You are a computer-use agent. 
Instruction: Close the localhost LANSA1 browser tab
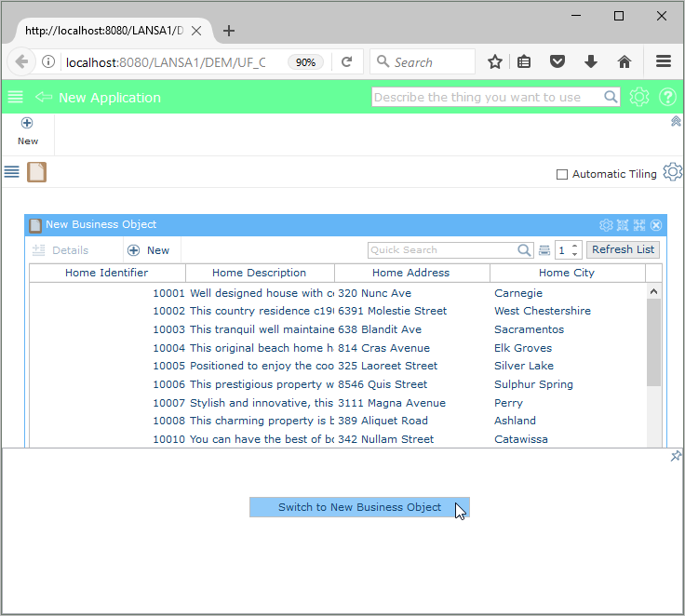[196, 31]
